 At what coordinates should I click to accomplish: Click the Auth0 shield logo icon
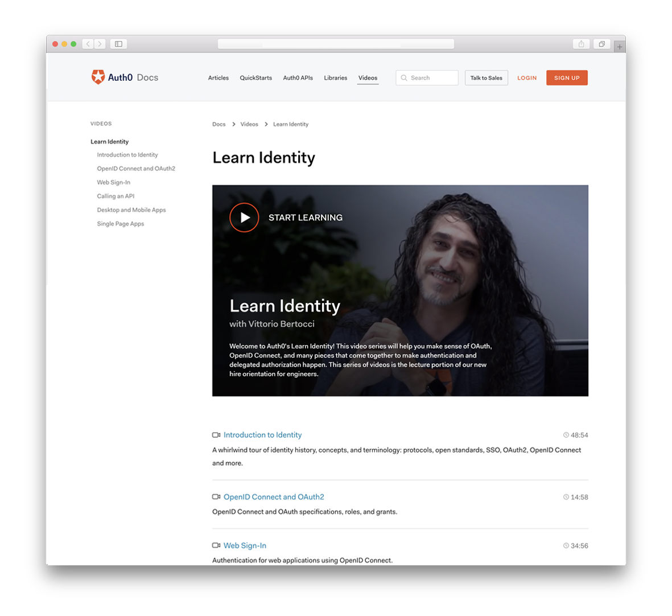coord(98,77)
